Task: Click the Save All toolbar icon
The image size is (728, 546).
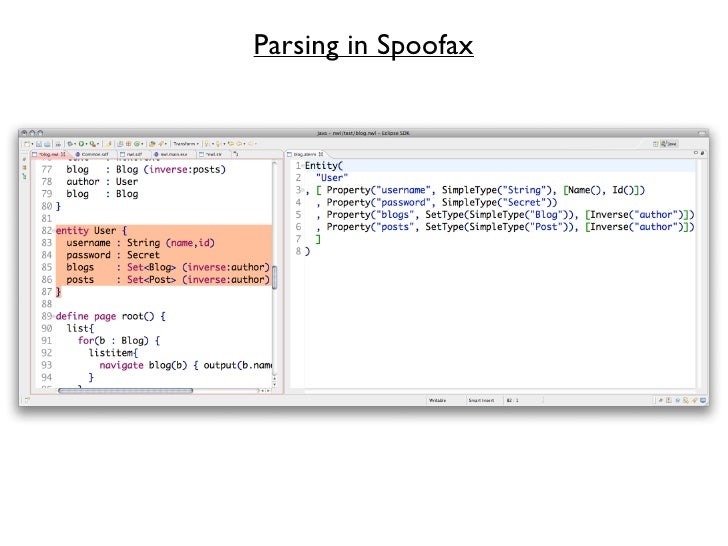Action: pyautogui.click(x=47, y=144)
